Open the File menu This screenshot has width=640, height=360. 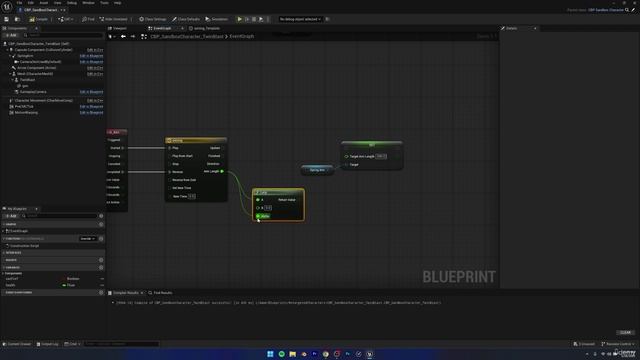click(20, 3)
